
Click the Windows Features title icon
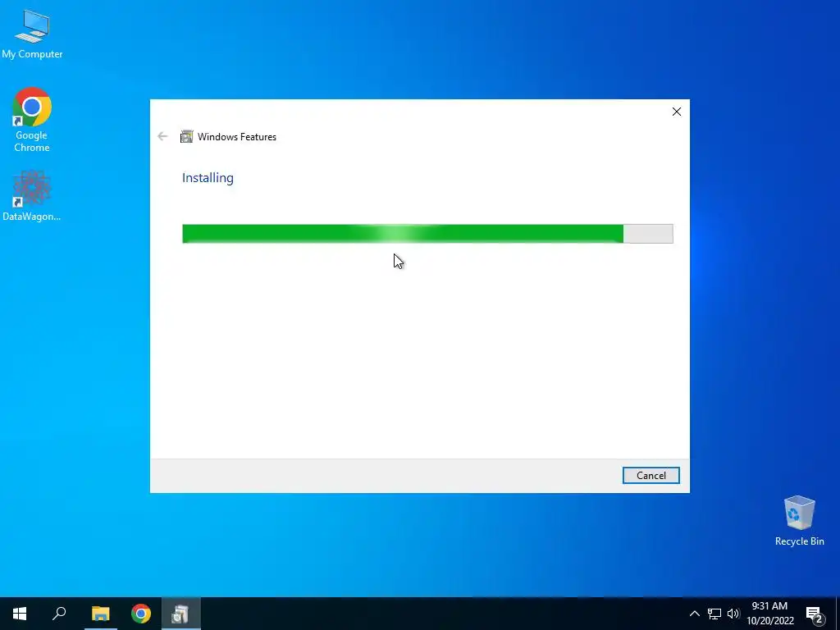[186, 137]
